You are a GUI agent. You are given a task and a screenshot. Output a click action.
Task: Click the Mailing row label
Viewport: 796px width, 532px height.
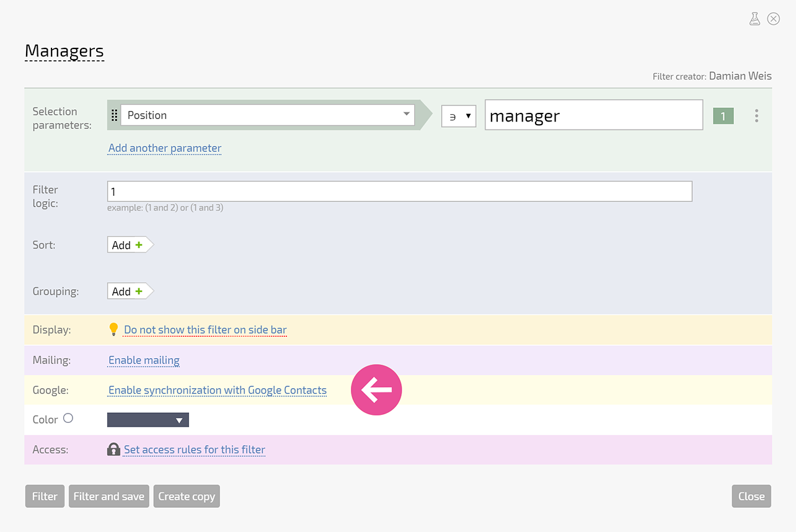click(x=51, y=360)
